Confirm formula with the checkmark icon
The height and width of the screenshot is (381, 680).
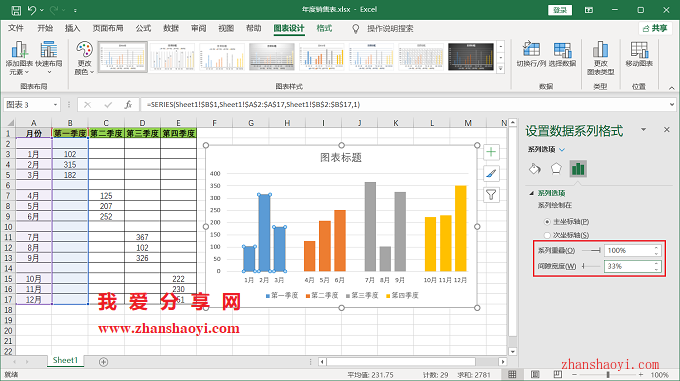point(108,104)
